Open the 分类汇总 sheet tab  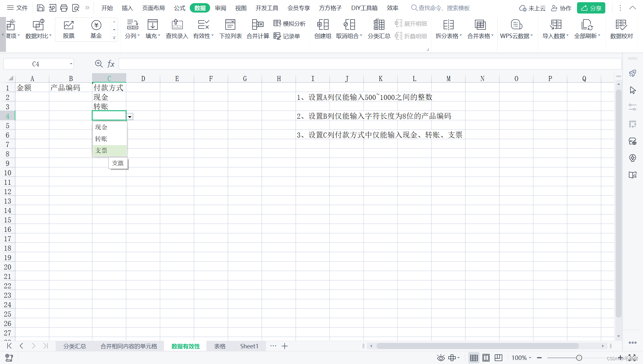[74, 346]
